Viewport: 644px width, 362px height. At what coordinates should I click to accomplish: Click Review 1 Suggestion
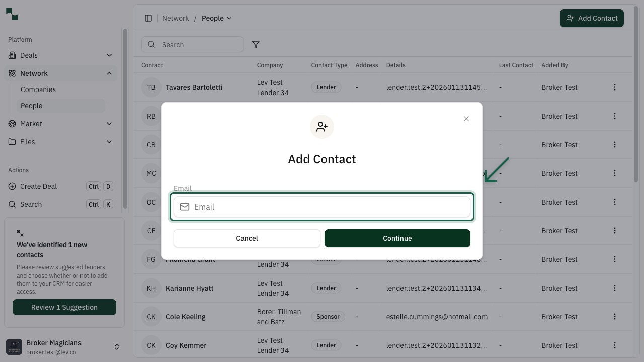click(x=64, y=307)
